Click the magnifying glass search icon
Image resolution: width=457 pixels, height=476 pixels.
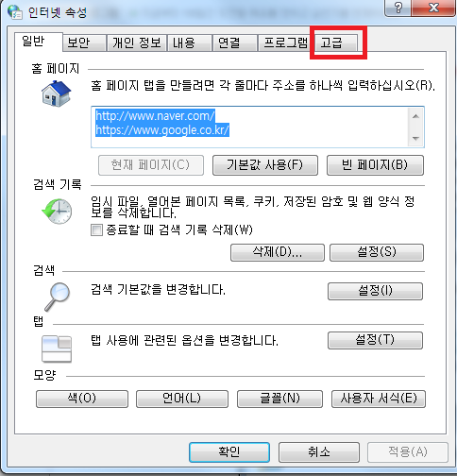[58, 297]
